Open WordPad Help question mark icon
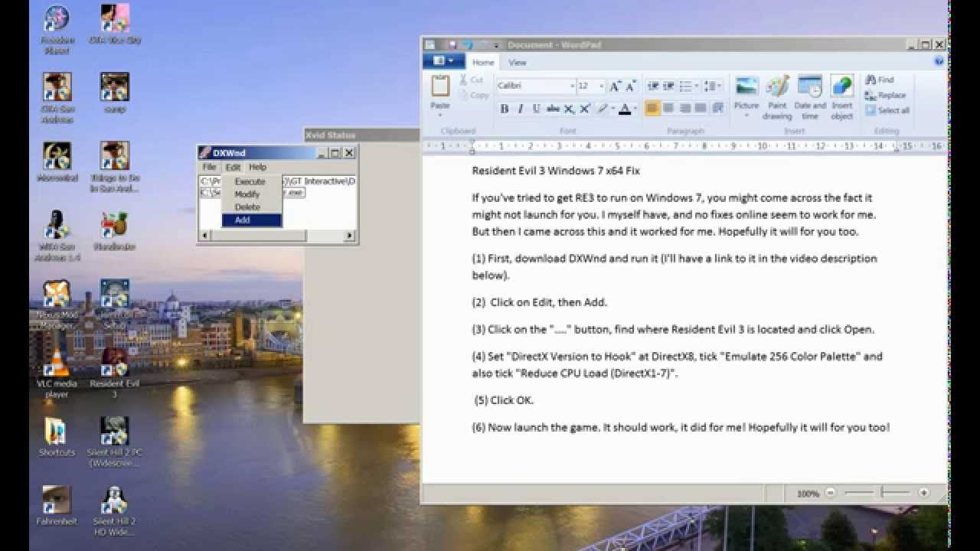 click(x=939, y=62)
